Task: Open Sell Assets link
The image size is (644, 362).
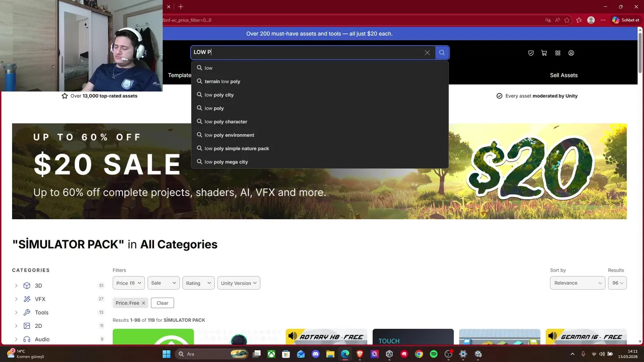Action: point(563,75)
